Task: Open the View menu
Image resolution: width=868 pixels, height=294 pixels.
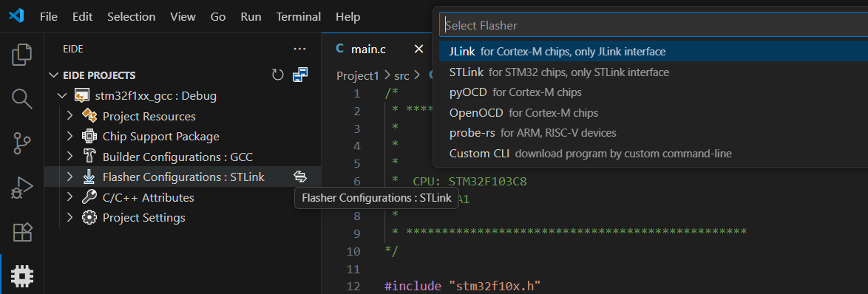Action: (x=183, y=16)
